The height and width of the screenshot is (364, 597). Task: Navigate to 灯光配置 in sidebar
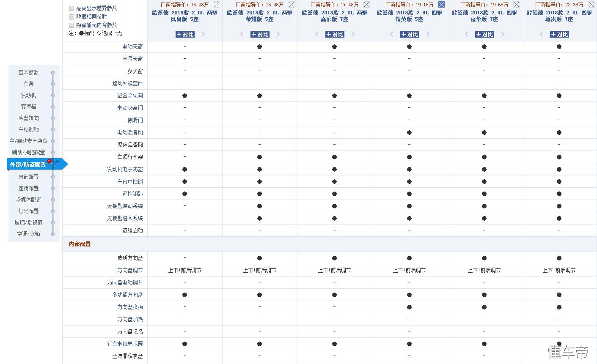click(x=28, y=211)
